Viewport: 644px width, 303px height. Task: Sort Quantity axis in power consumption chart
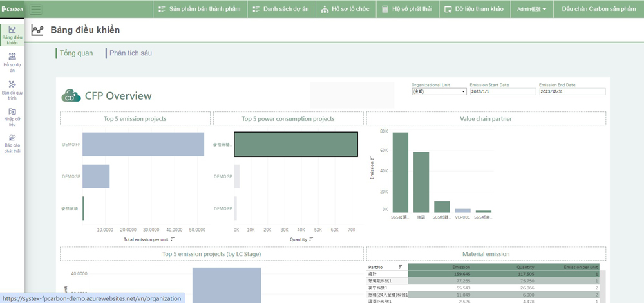[311, 239]
